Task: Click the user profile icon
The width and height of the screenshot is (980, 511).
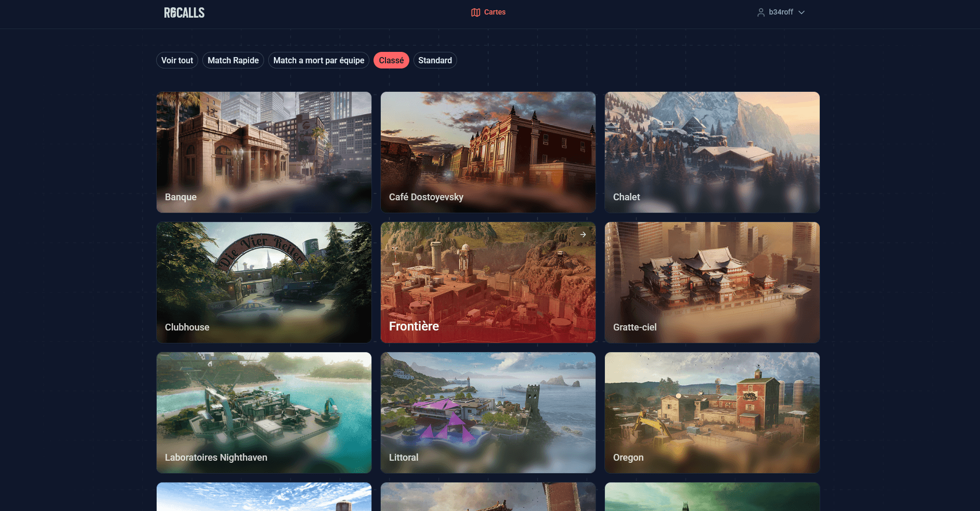Action: (761, 12)
